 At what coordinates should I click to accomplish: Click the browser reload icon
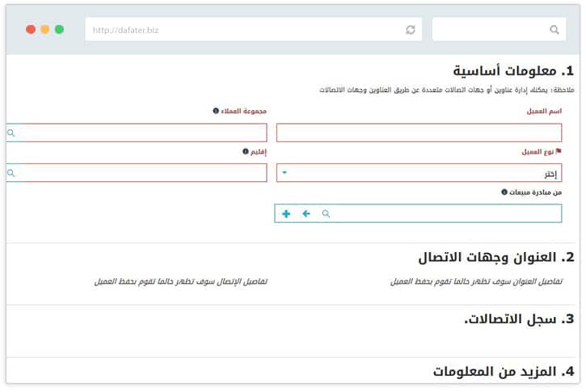click(x=410, y=30)
